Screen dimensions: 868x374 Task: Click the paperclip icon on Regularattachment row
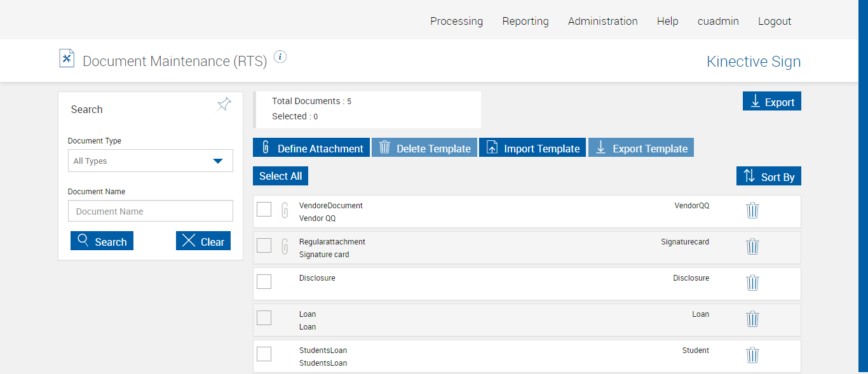285,246
